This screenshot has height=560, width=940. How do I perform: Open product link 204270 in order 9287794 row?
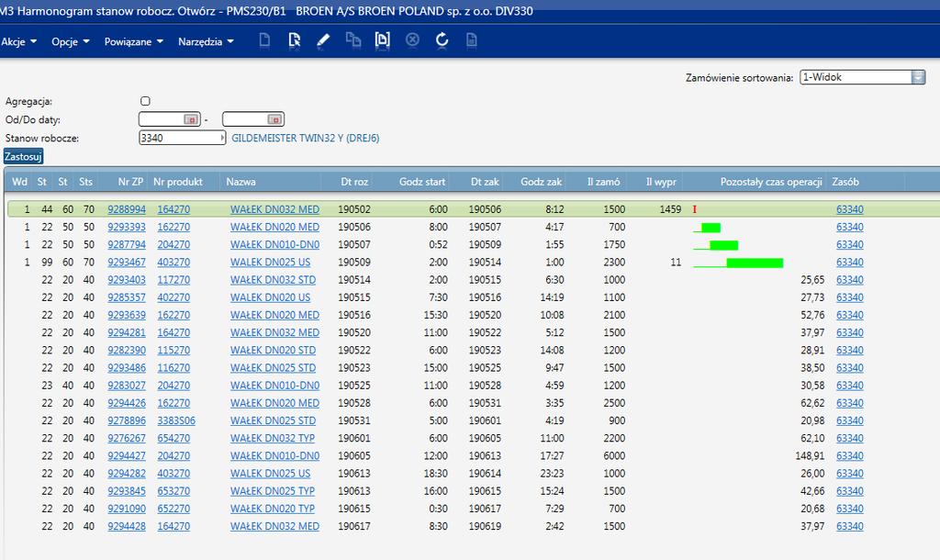tap(173, 244)
